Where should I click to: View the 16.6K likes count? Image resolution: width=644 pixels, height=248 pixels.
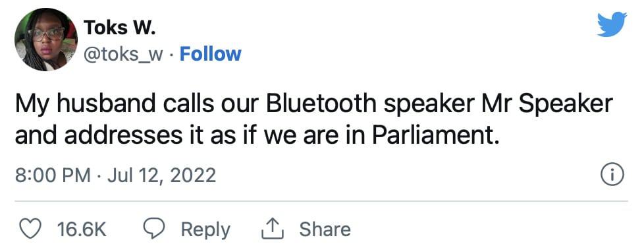tap(82, 229)
